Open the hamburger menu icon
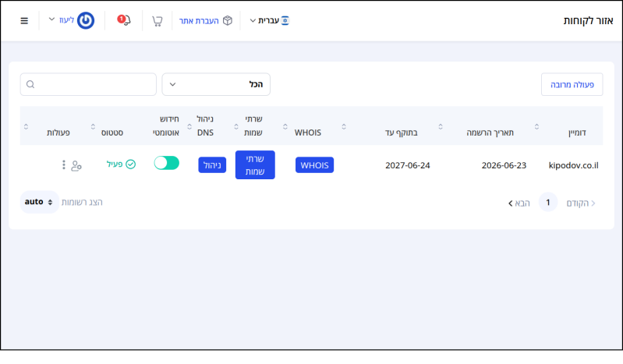 click(x=24, y=21)
